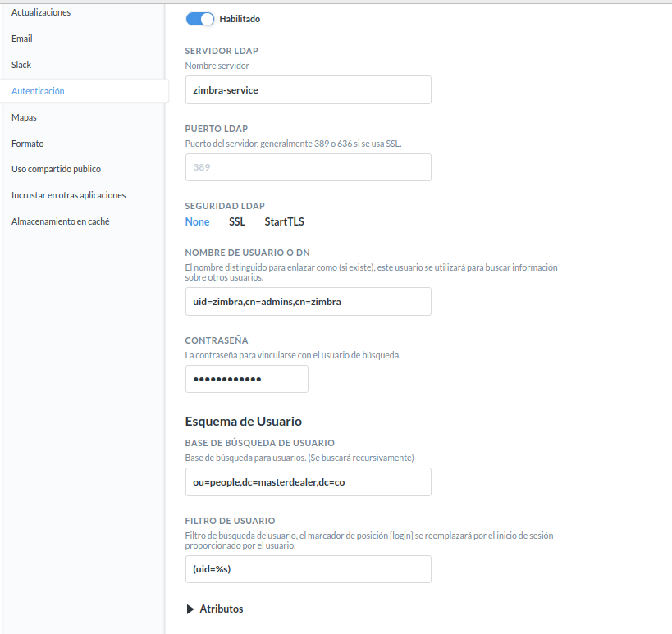Expand the Atributos section
The width and height of the screenshot is (672, 634).
(x=214, y=609)
